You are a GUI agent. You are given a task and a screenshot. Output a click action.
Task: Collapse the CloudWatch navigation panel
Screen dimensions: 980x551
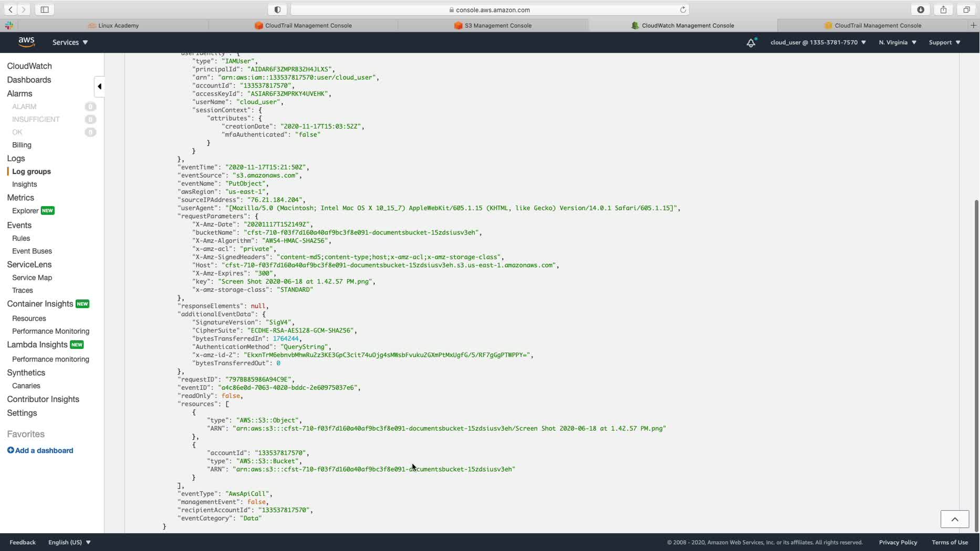[99, 87]
